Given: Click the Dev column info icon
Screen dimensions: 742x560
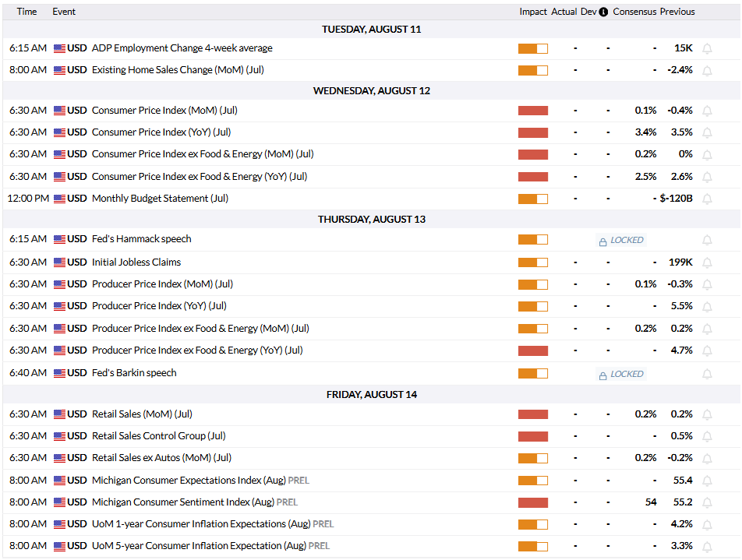Looking at the screenshot, I should coord(603,12).
